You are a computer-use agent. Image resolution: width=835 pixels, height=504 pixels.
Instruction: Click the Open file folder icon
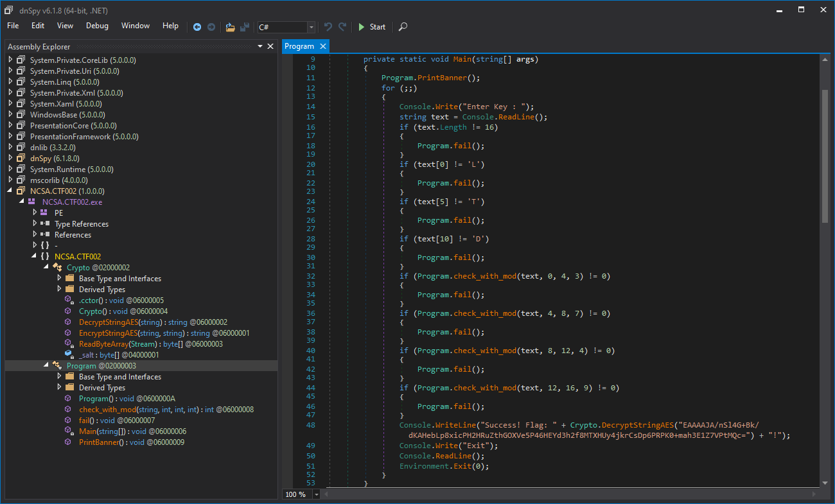(230, 27)
